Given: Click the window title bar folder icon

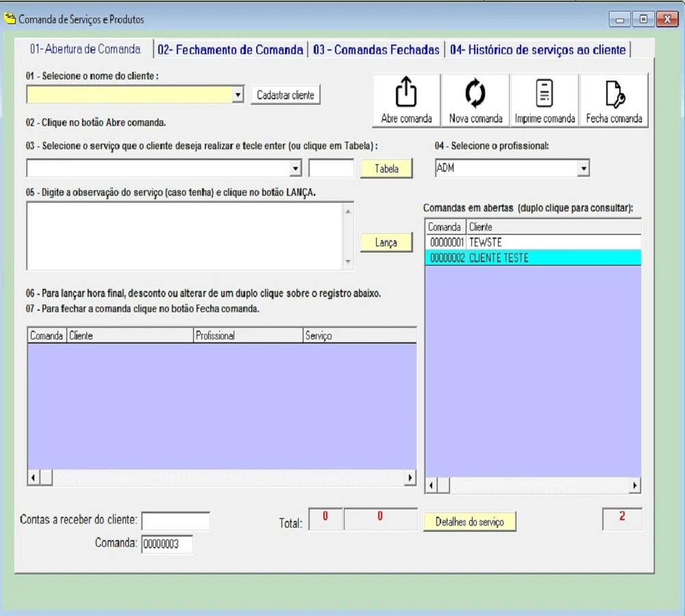Looking at the screenshot, I should click(10, 19).
